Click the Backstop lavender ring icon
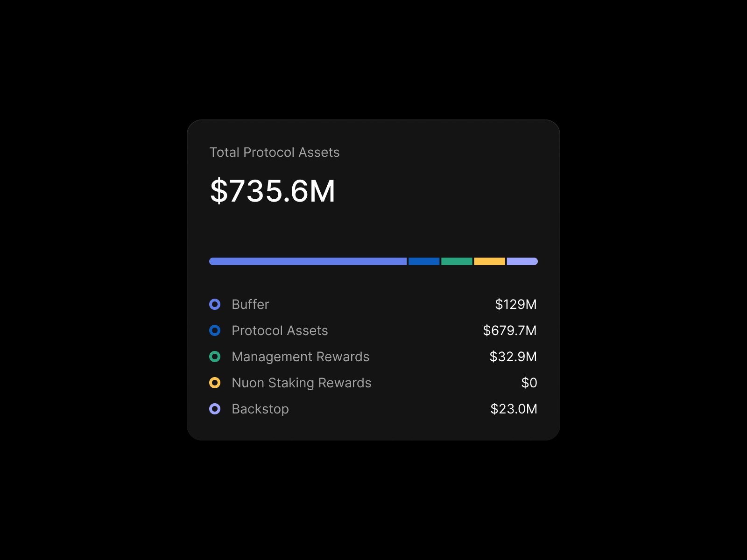747x560 pixels. click(x=215, y=409)
